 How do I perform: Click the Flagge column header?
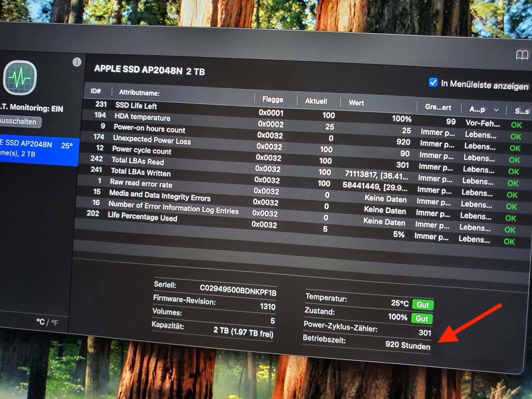point(273,99)
